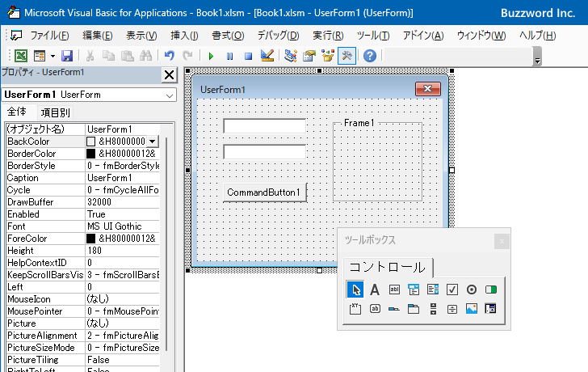Image resolution: width=588 pixels, height=372 pixels.
Task: Click the Cut scissors icon
Action: 90,56
